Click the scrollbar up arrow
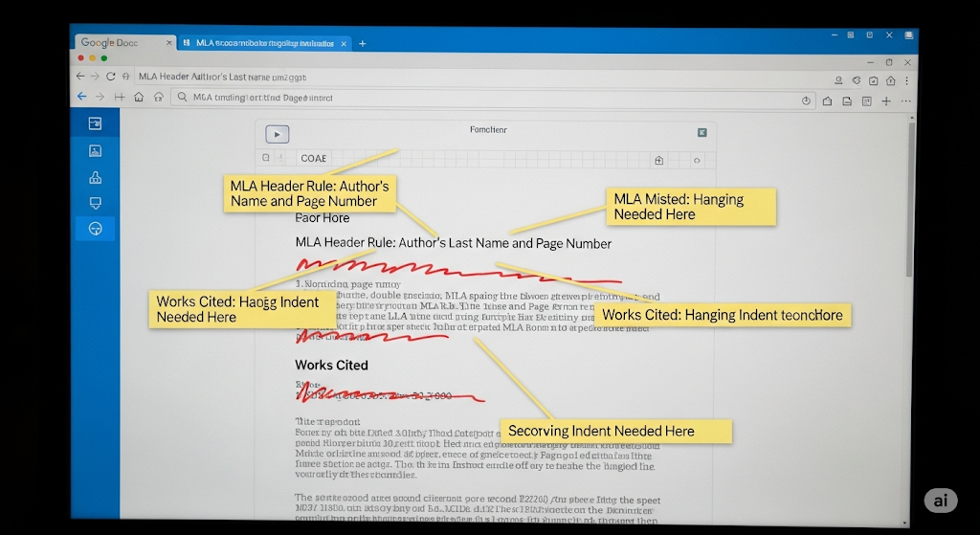Viewport: 980px width, 535px height. point(911,117)
